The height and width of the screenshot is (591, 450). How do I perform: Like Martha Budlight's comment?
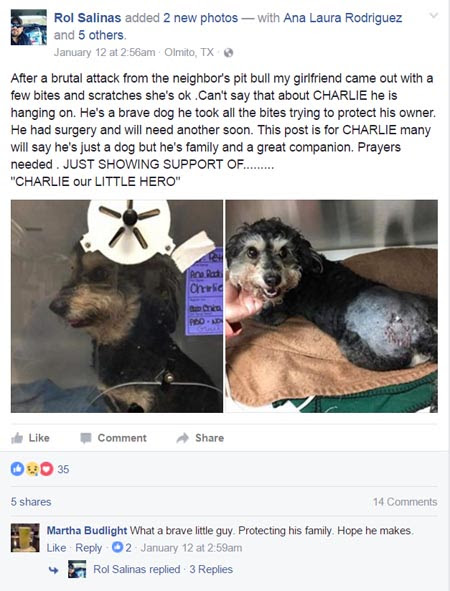coord(56,548)
